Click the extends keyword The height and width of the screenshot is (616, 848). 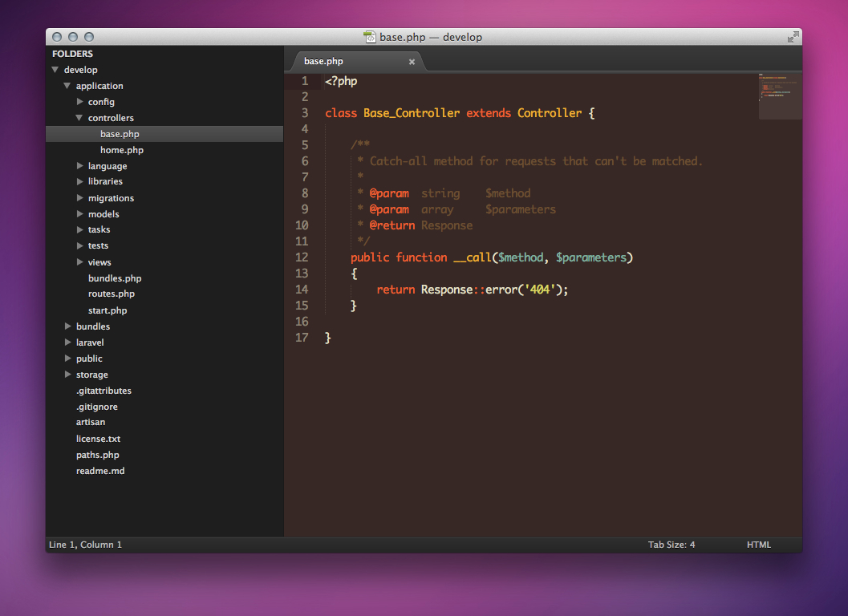[489, 113]
